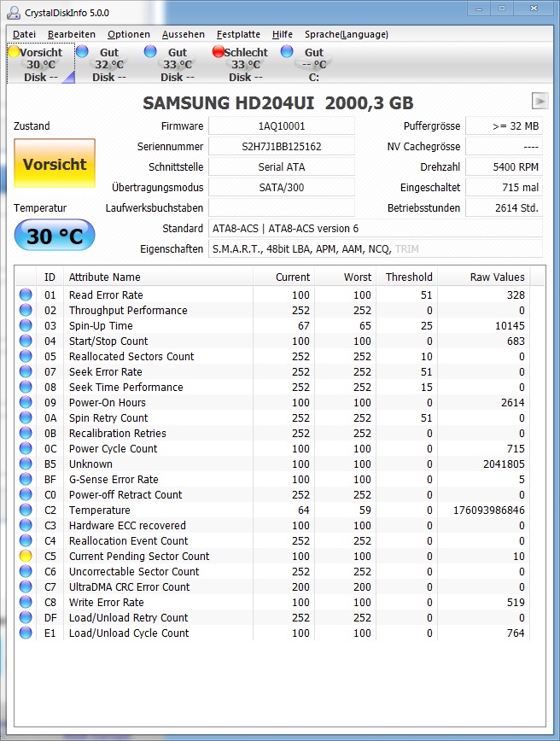
Task: Click the serial number field S2H7J1BB125162
Action: point(282,147)
